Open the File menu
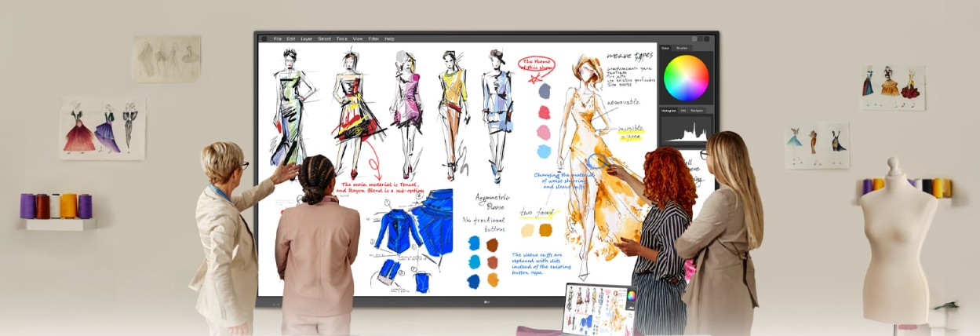Screen dimensions: 980x336 click(278, 38)
